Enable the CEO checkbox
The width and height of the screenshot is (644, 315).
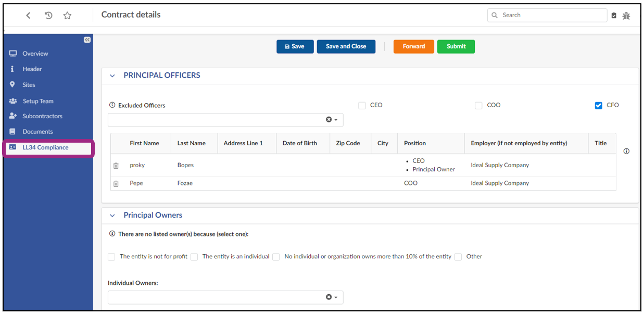coord(362,106)
